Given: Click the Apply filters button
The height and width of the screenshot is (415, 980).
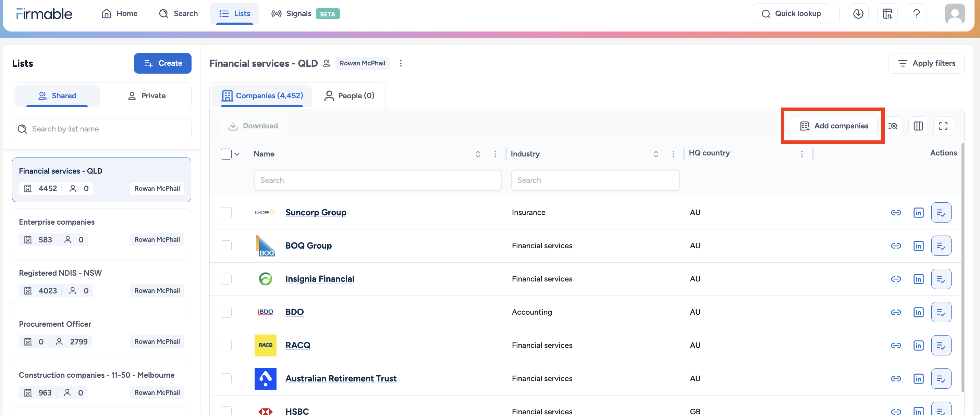Looking at the screenshot, I should pyautogui.click(x=926, y=63).
